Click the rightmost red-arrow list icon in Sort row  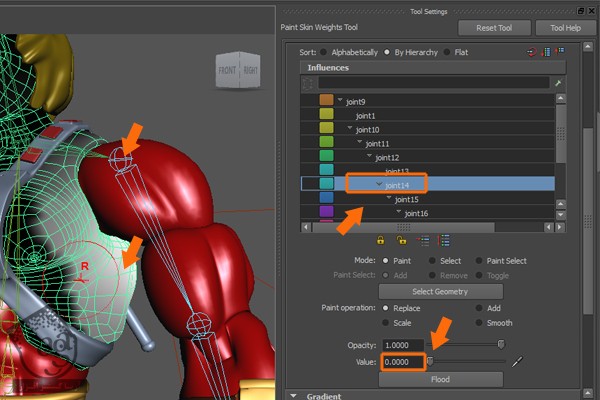tap(560, 51)
